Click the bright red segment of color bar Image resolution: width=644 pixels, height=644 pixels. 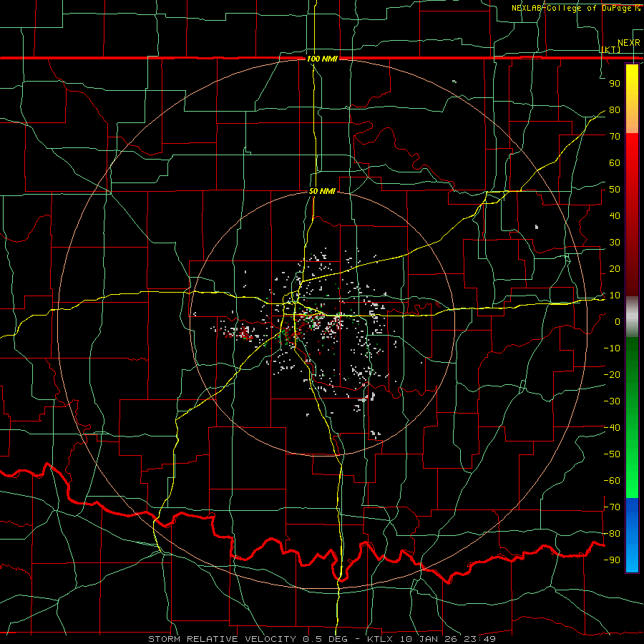632,152
